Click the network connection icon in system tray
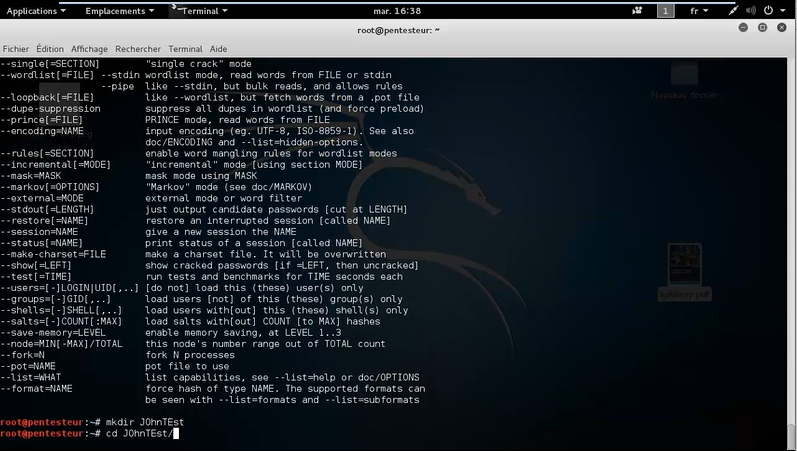Image resolution: width=797 pixels, height=451 pixels. pos(733,10)
